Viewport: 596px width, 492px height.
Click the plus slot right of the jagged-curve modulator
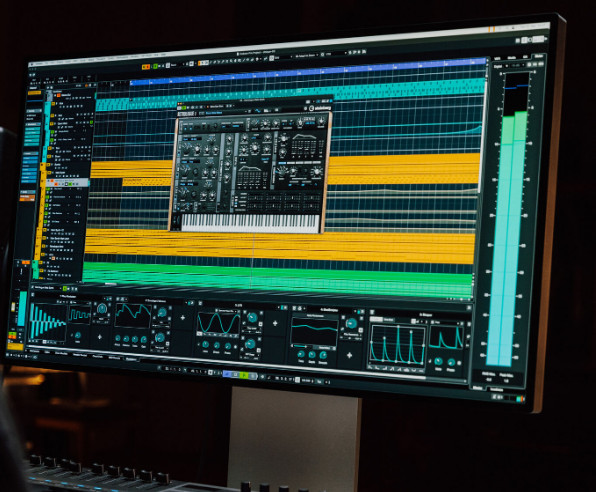tap(183, 317)
